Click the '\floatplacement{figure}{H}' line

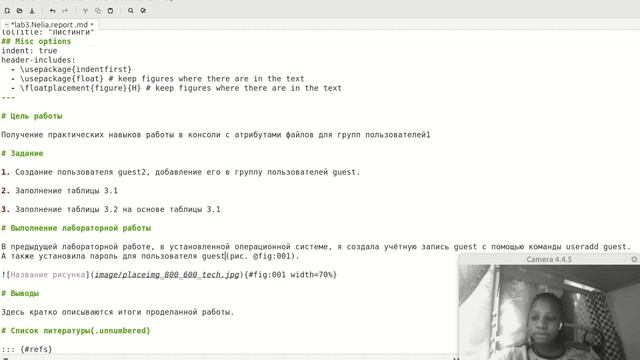coord(176,88)
